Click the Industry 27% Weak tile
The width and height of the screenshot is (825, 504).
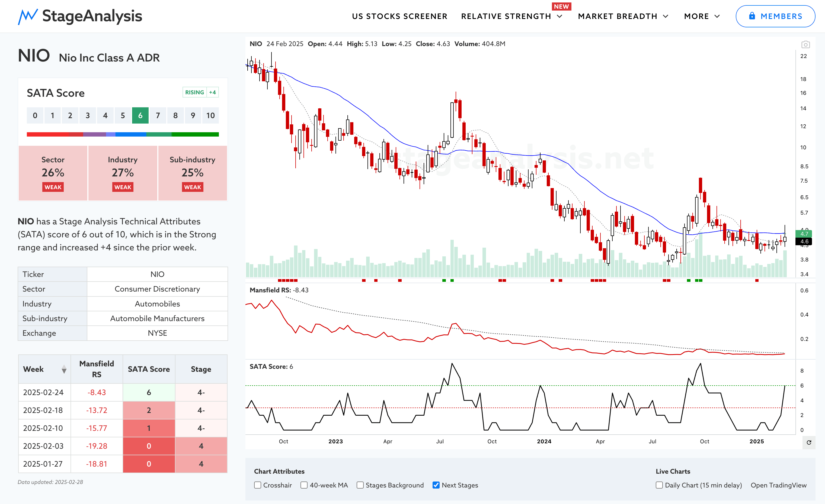click(x=123, y=173)
